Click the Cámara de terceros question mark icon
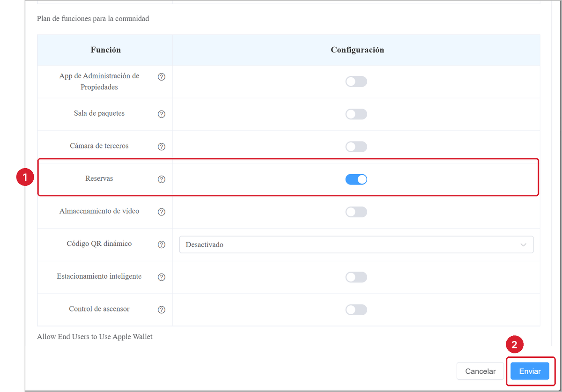562x392 pixels. click(x=162, y=147)
